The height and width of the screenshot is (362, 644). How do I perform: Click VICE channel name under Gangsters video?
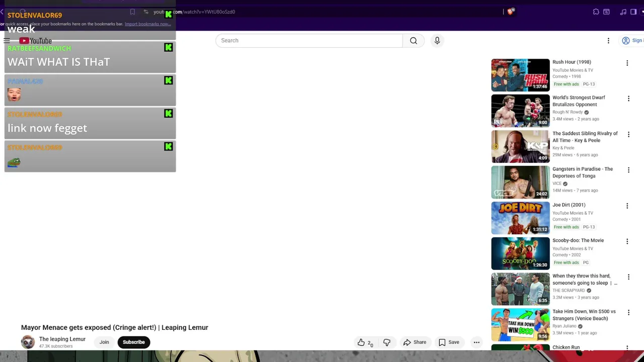[557, 184]
